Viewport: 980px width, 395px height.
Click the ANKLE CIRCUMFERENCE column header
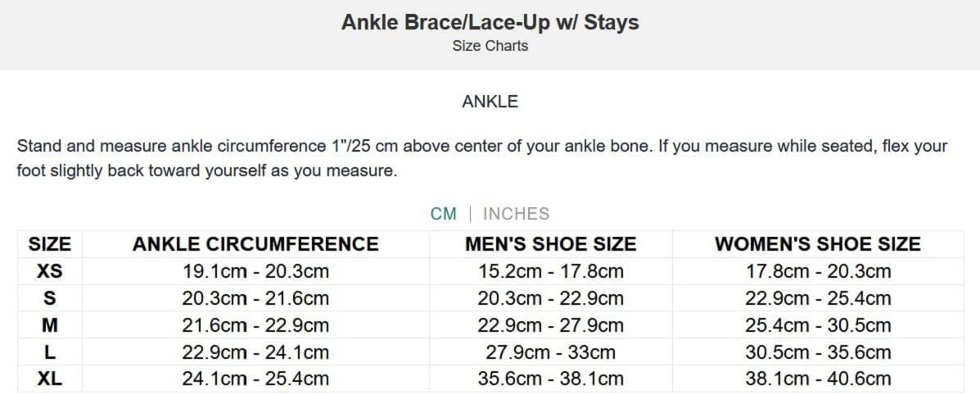pos(255,243)
